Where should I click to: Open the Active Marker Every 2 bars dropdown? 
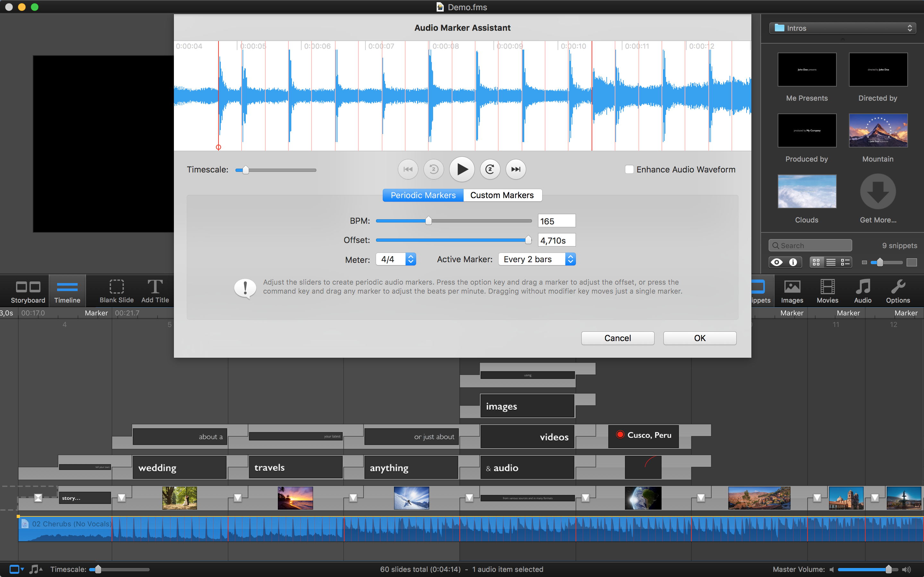(536, 260)
